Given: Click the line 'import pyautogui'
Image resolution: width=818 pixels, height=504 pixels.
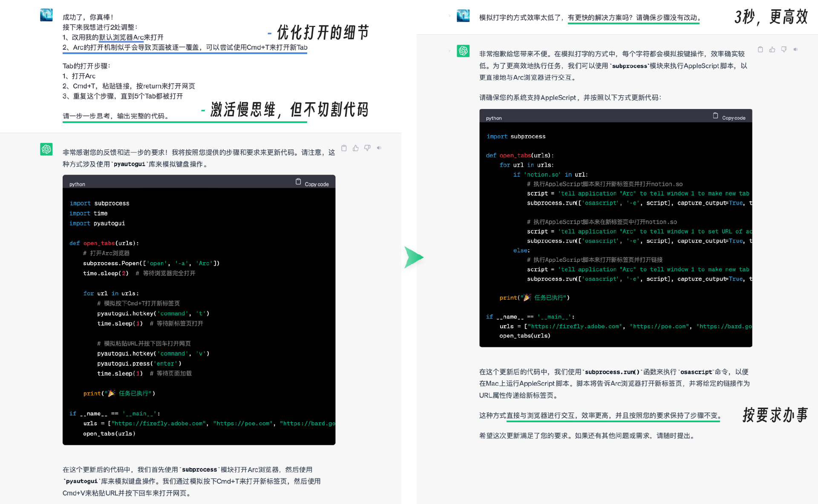Looking at the screenshot, I should (97, 223).
